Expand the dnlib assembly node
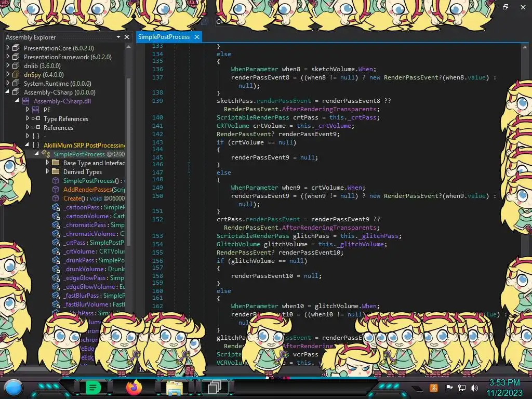Image resolution: width=532 pixels, height=399 pixels. tap(8, 65)
